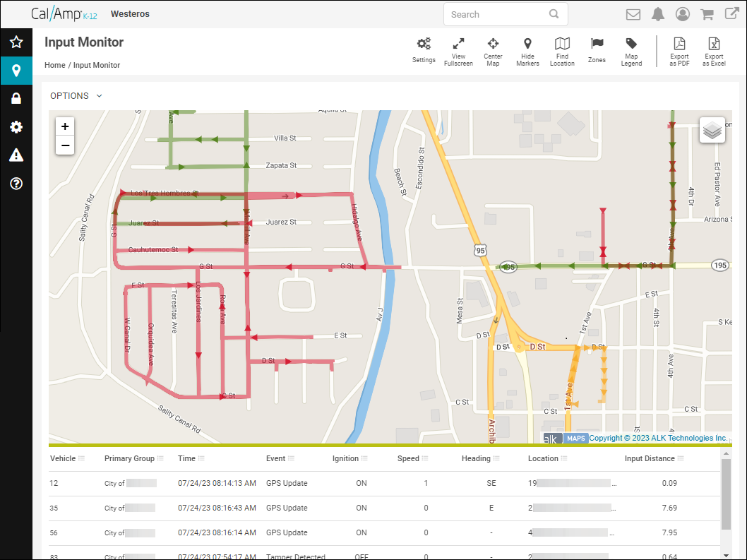Open Vehicle column menu

click(x=81, y=458)
